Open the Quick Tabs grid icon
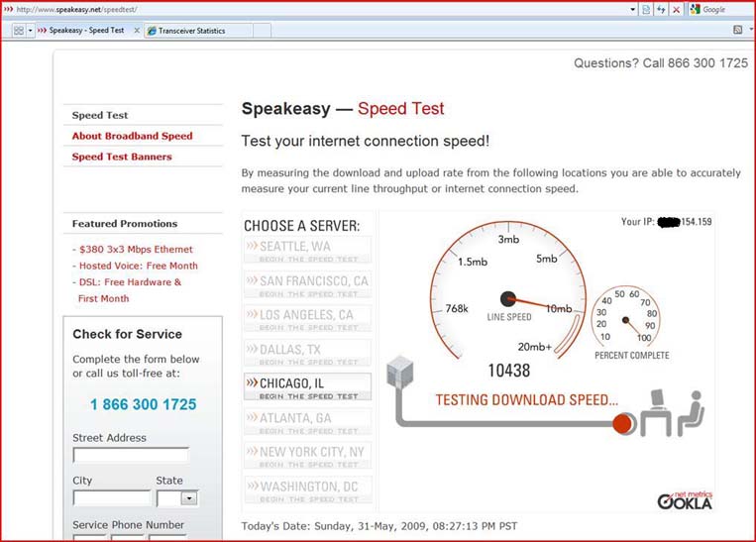Viewport: 756px width, 542px height. [18, 31]
